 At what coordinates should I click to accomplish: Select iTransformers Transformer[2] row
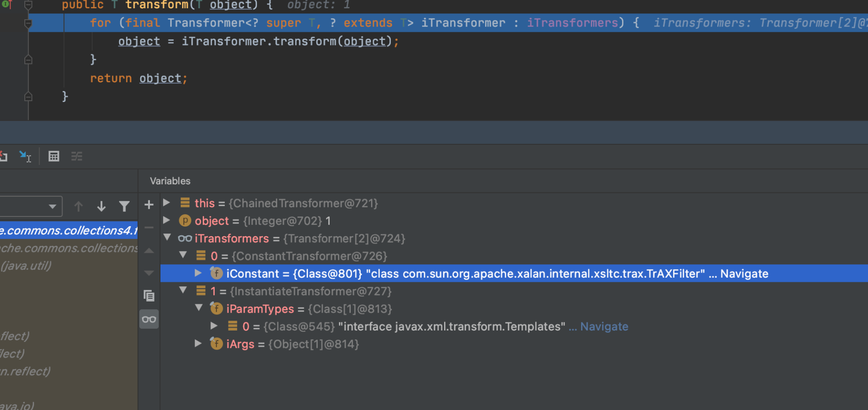point(514,239)
